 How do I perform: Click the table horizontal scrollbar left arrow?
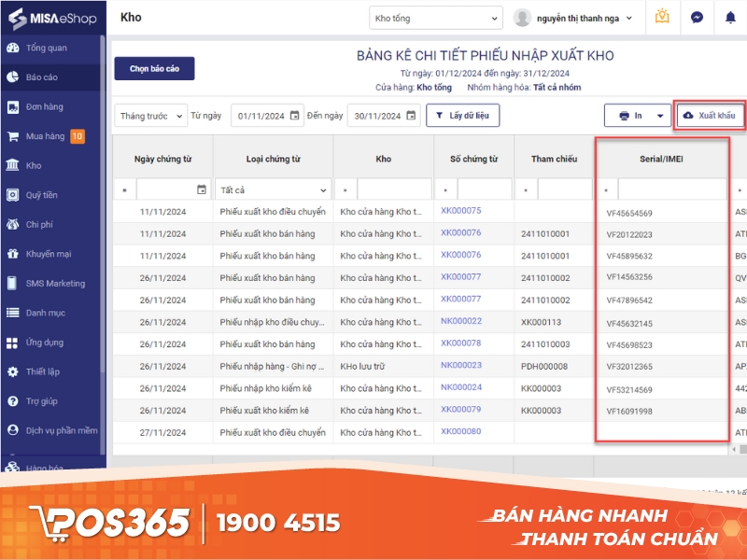coord(734,449)
